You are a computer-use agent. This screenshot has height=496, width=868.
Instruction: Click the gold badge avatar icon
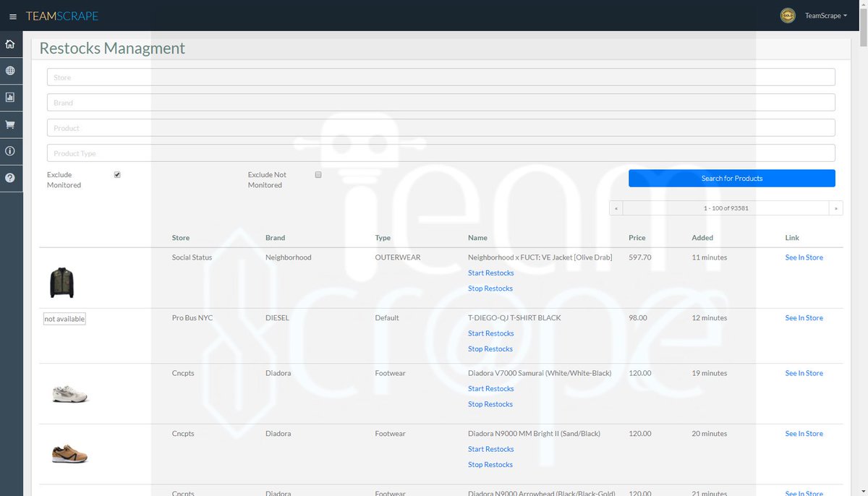[x=788, y=15]
